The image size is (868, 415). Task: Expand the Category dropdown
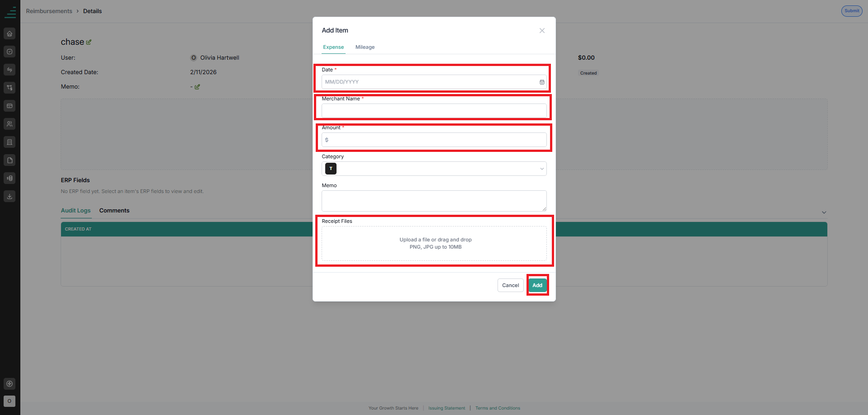[434, 169]
